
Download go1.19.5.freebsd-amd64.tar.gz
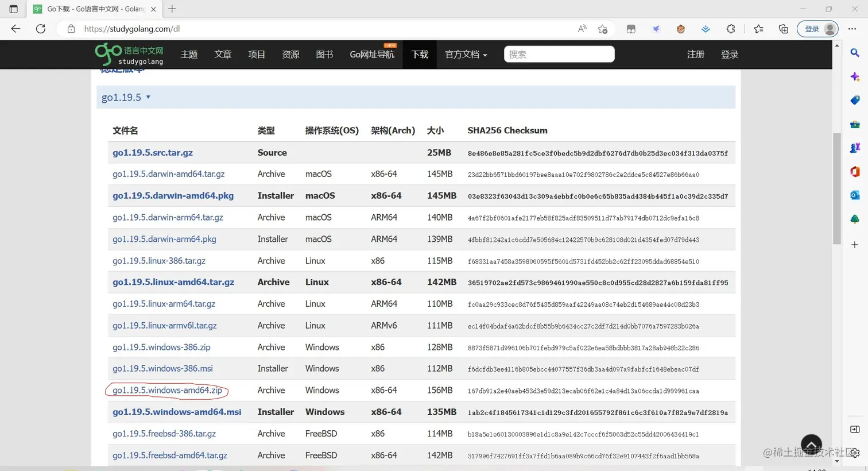pyautogui.click(x=170, y=455)
